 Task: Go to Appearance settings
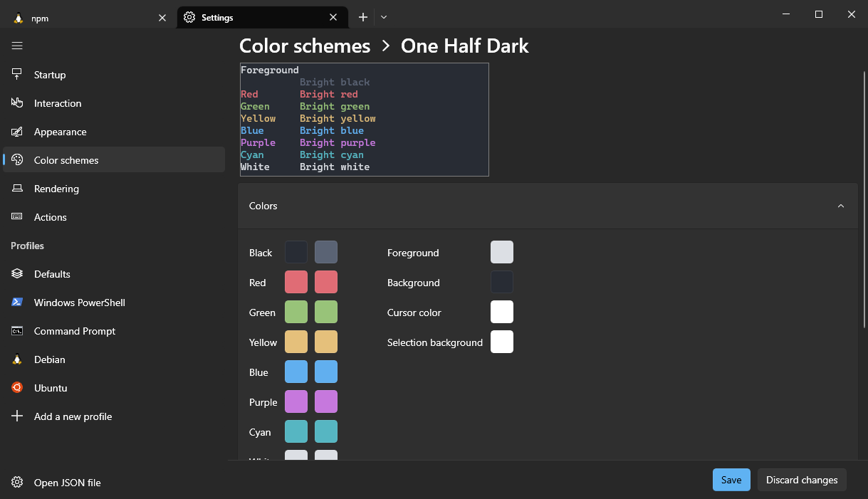(60, 132)
